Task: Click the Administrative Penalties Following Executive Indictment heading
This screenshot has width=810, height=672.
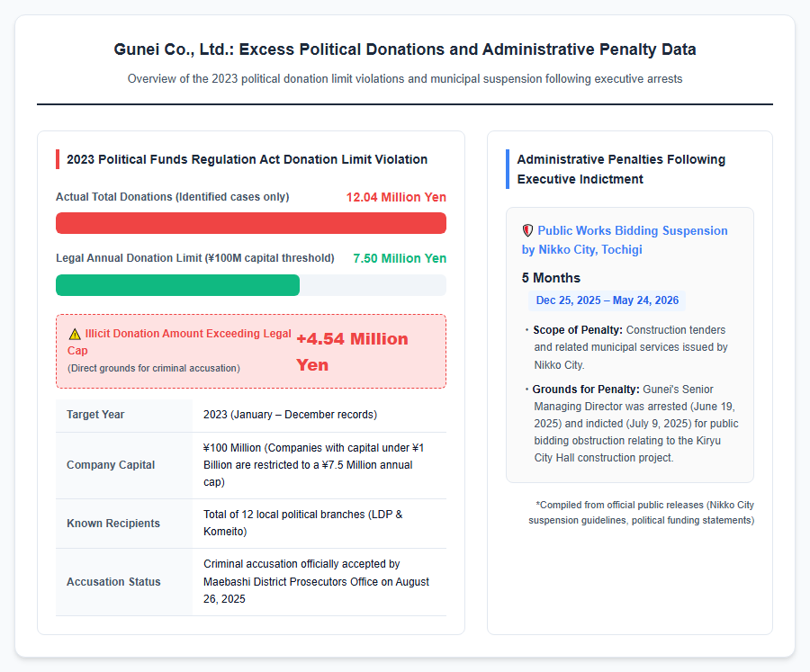Action: coord(621,169)
